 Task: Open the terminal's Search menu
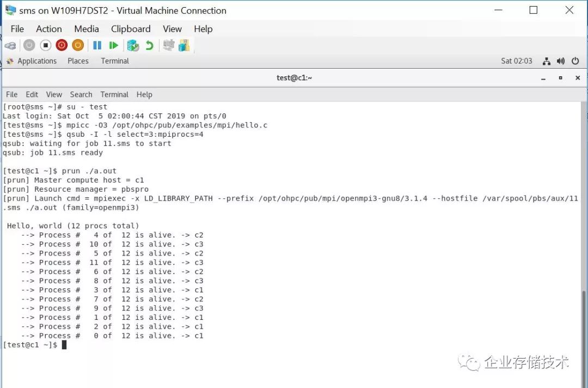pos(81,94)
